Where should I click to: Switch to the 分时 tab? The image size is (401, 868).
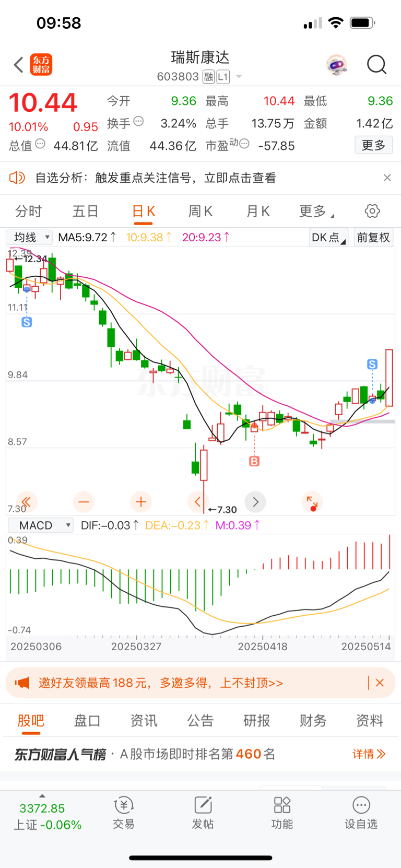click(28, 211)
